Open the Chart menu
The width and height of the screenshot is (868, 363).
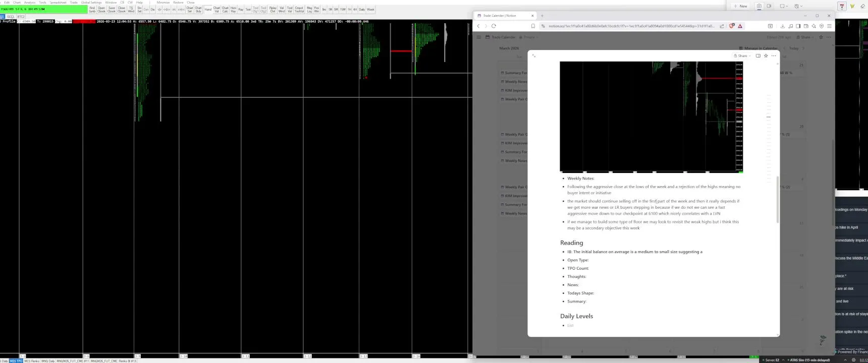coord(17,2)
